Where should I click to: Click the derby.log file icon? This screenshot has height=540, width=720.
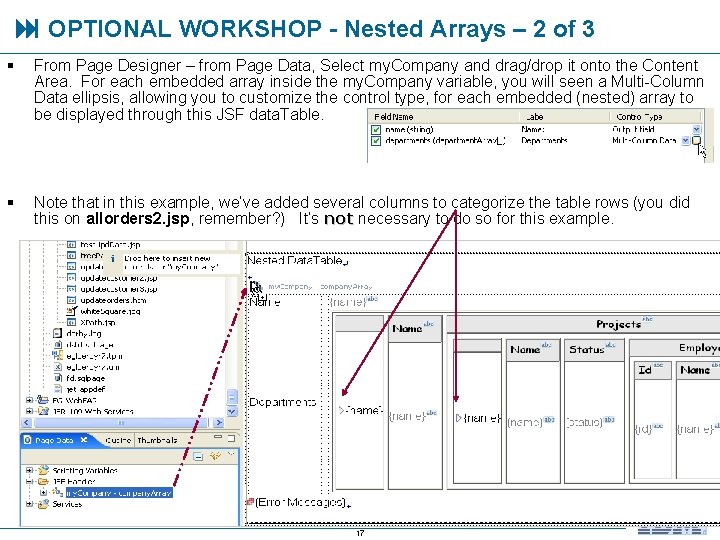[57, 333]
